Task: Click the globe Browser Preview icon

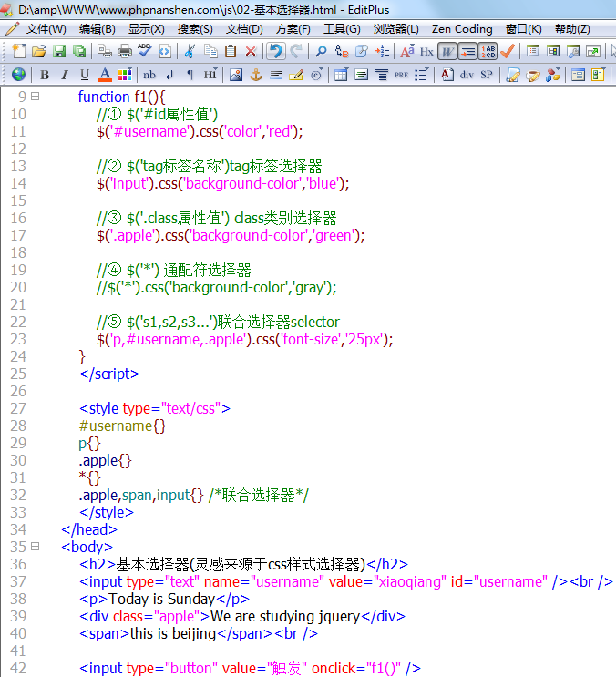Action: point(18,75)
